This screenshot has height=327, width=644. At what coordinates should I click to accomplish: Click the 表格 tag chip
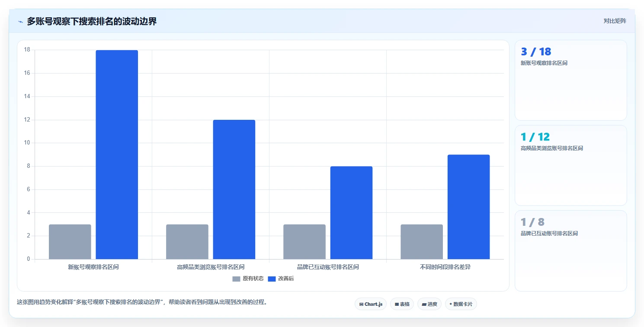click(x=402, y=304)
